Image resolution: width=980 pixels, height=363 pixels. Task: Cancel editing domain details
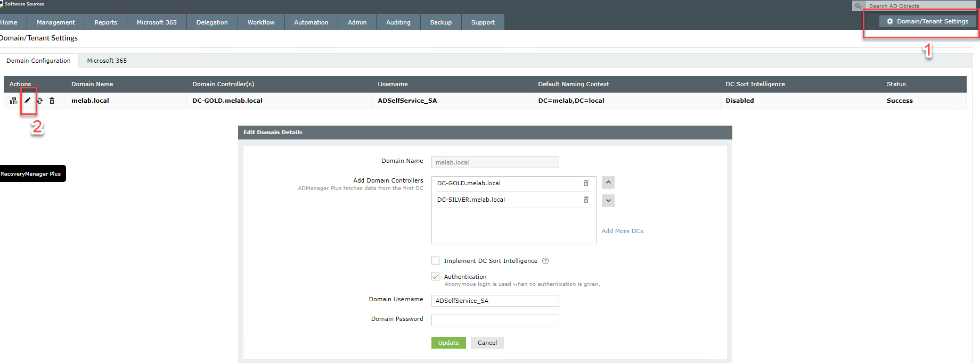click(x=487, y=343)
